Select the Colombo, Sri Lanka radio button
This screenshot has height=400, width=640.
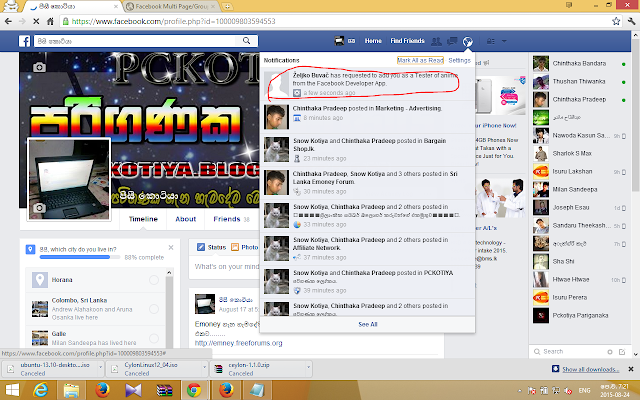point(154,309)
